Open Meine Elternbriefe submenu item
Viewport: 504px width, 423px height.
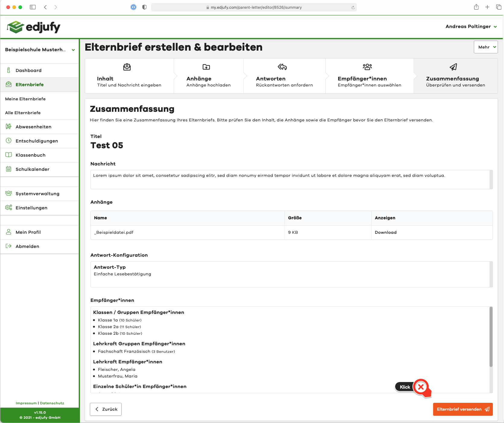[x=25, y=99]
